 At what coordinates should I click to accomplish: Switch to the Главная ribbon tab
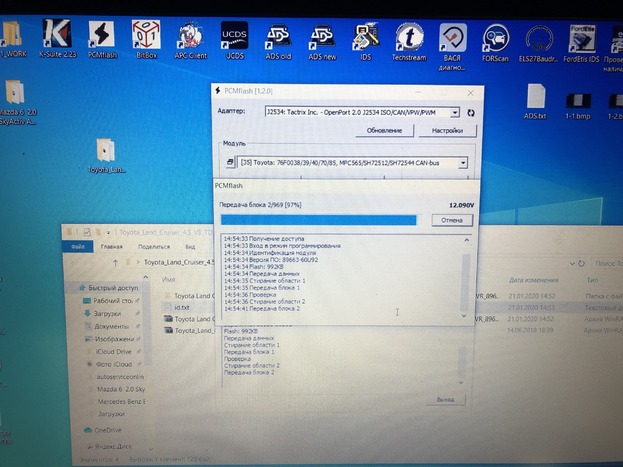pyautogui.click(x=111, y=246)
